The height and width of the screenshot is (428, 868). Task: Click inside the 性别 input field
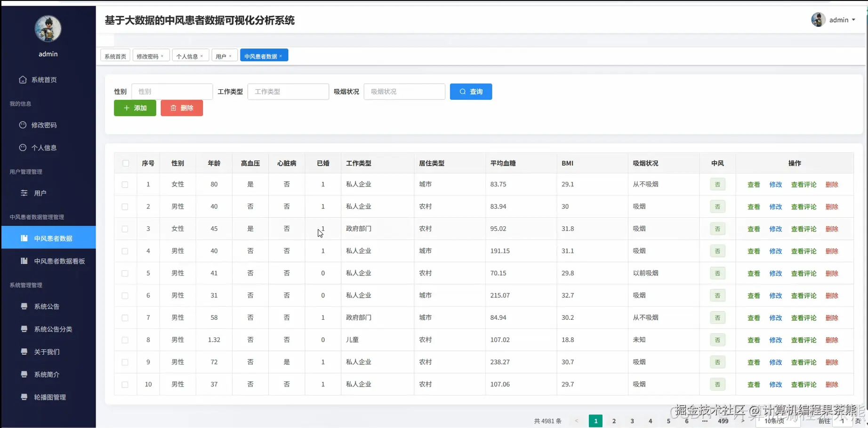[x=172, y=91]
